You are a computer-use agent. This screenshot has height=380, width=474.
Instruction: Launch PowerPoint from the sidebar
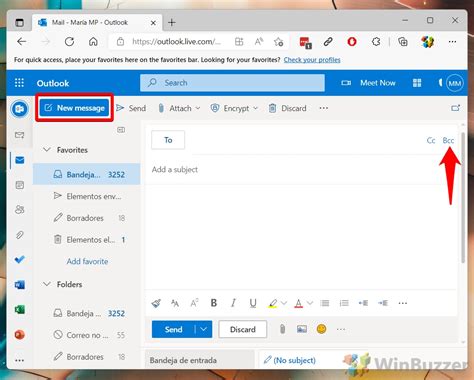(20, 334)
